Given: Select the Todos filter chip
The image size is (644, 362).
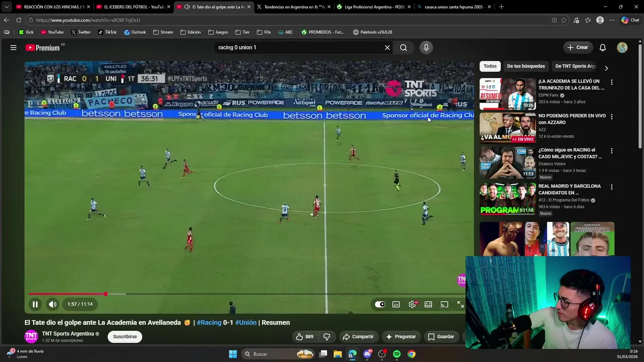Looking at the screenshot, I should 490,66.
